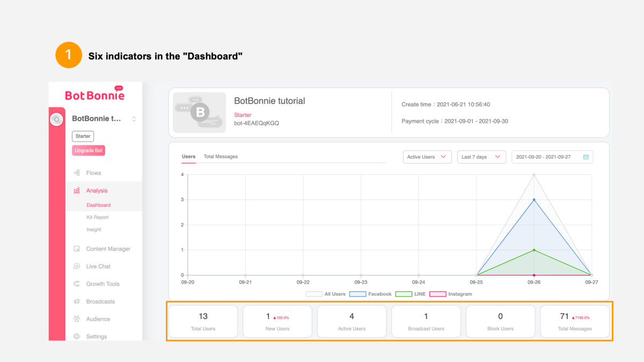Screen dimensions: 644x362
Task: Click the Settings gear icon
Action: (77, 336)
